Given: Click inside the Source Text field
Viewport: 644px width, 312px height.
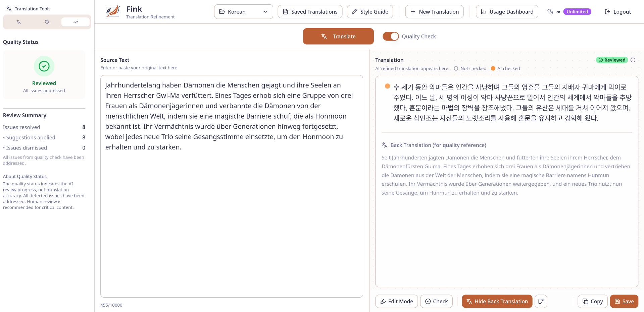Looking at the screenshot, I should coord(232,184).
